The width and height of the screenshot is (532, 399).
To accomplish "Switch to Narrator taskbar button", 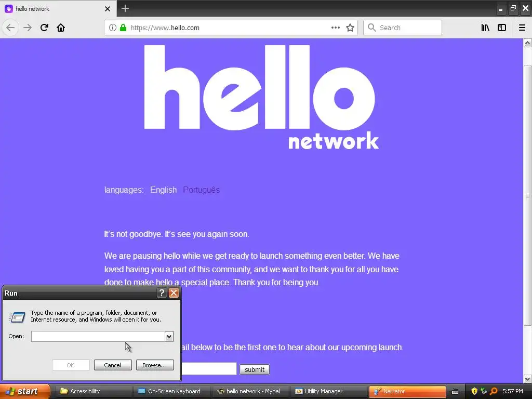I will 407,391.
